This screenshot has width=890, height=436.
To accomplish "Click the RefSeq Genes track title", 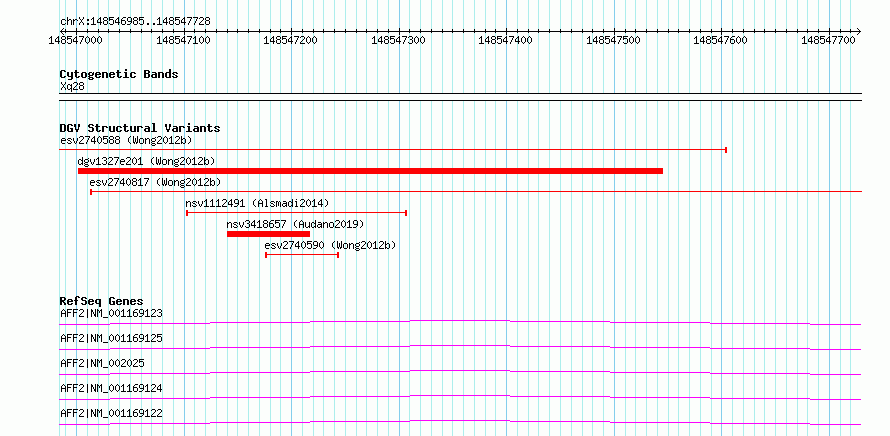I will pos(102,301).
